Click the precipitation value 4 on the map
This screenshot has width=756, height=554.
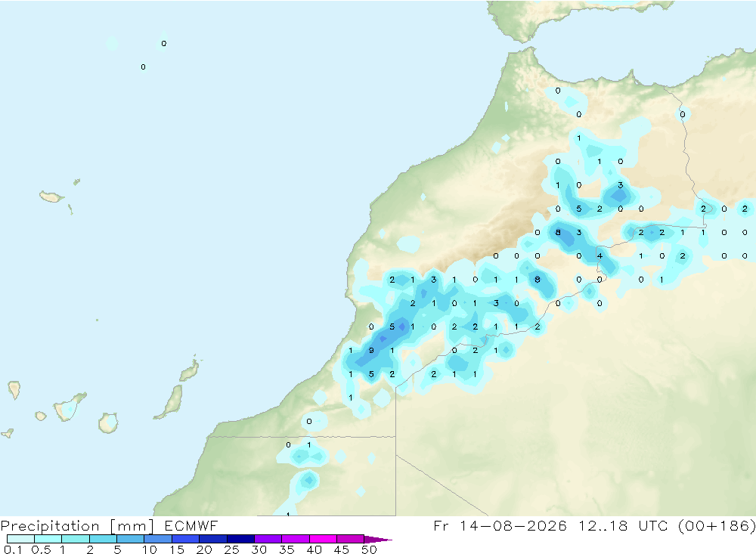point(600,256)
